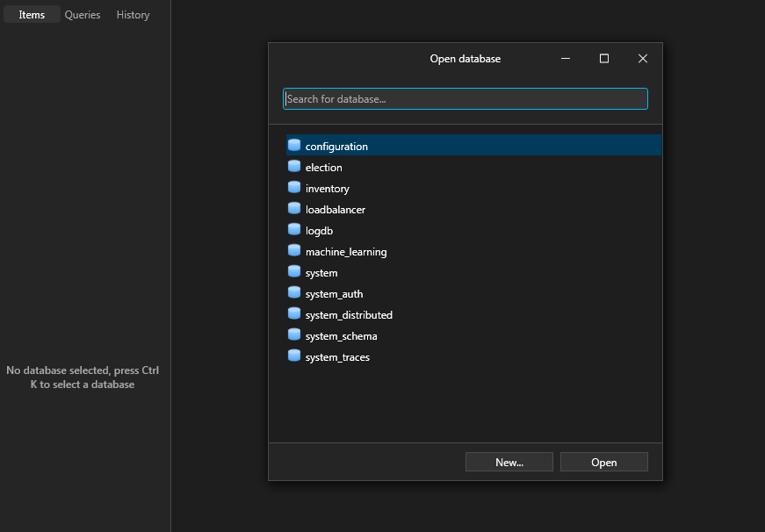Click the loadbalancer database icon
765x532 pixels.
(294, 208)
